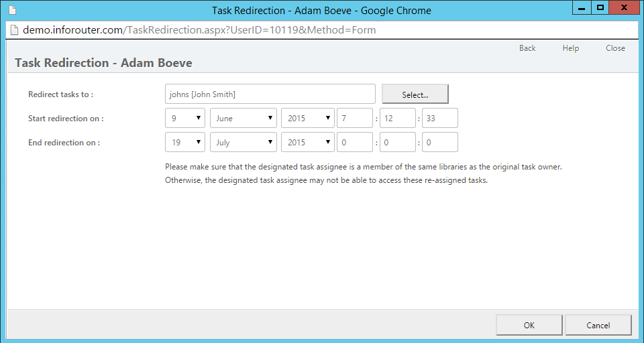This screenshot has height=343, width=644.
Task: Expand the start year dropdown showing 2015
Action: [308, 118]
